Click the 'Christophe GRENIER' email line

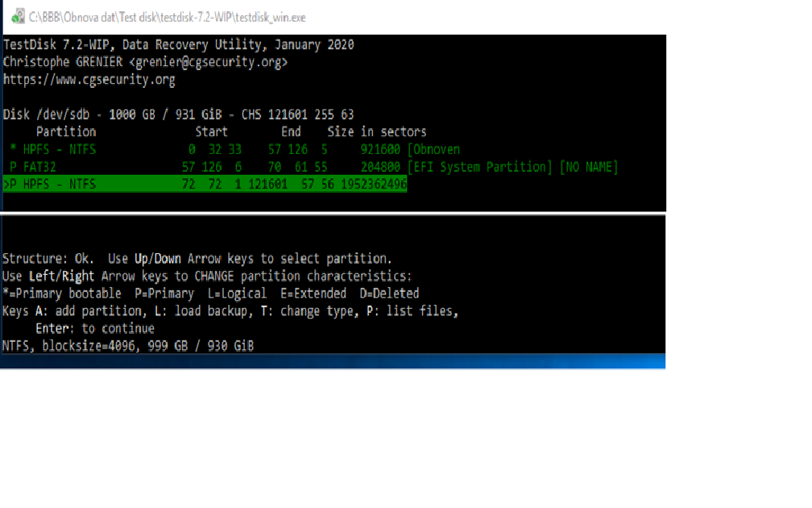tap(145, 62)
